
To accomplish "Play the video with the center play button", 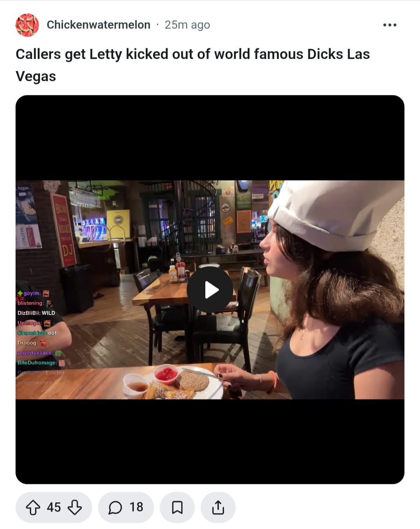I will pos(210,290).
